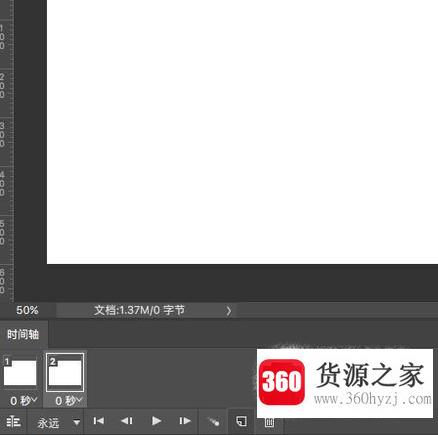Switch to the 时间轴 panel tab
Image resolution: width=438 pixels, height=435 pixels.
[23, 335]
